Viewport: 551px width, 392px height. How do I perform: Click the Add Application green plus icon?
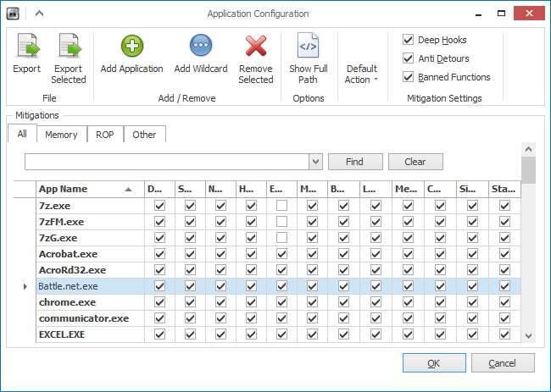coord(132,47)
